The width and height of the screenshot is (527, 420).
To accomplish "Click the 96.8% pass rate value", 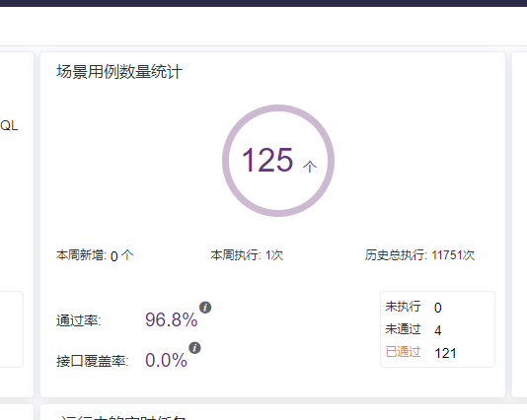I will [x=172, y=320].
